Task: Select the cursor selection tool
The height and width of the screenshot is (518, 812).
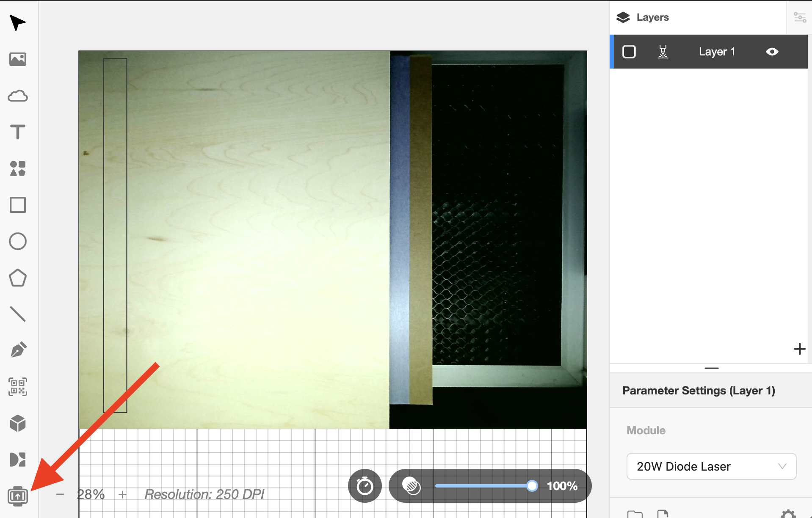Action: [x=17, y=22]
